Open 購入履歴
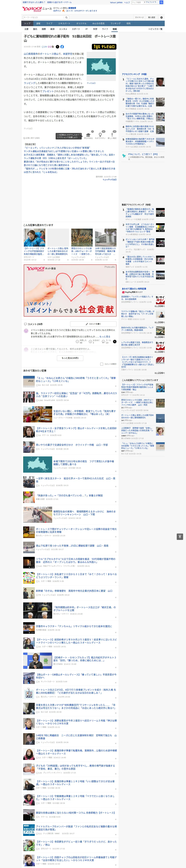186x868 pixels. pyautogui.click(x=152, y=18)
